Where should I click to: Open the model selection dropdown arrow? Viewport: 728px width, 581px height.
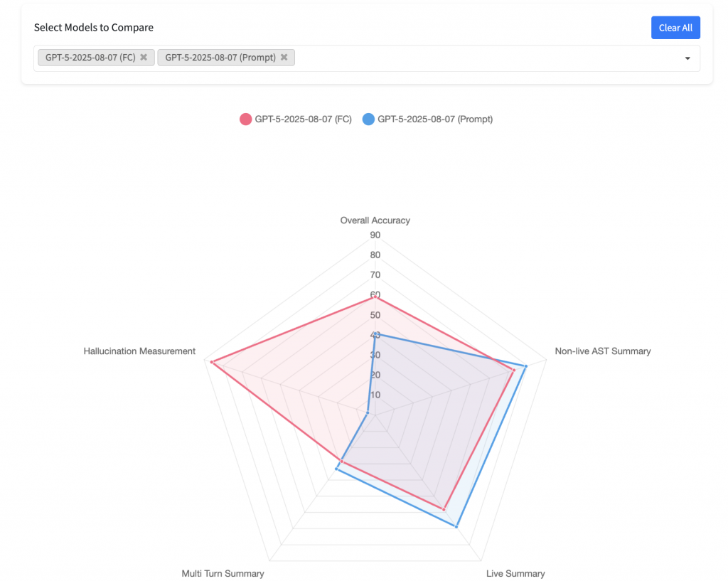687,58
